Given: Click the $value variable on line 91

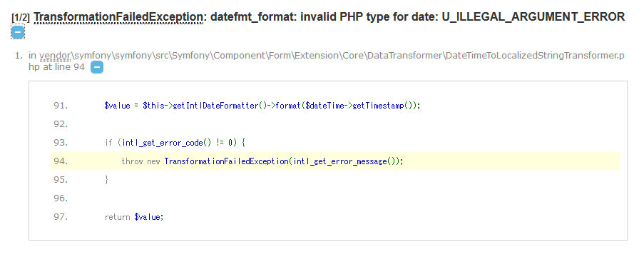Looking at the screenshot, I should [x=117, y=106].
